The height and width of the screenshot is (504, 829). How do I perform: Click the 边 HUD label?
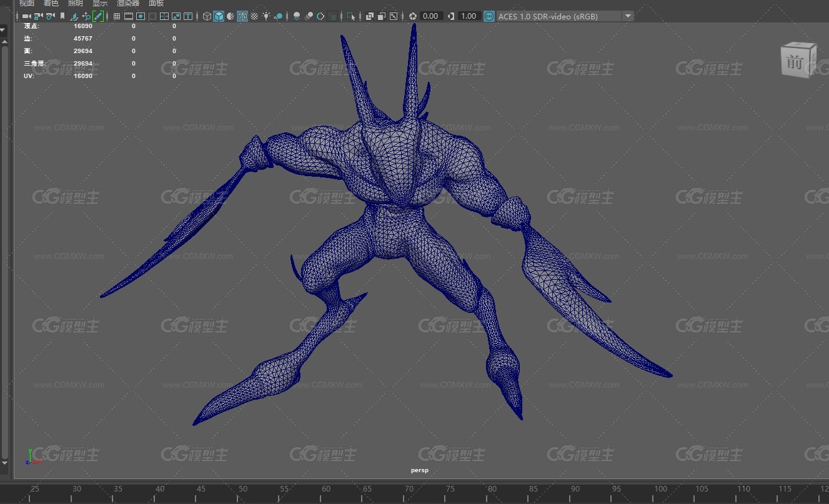click(x=27, y=39)
